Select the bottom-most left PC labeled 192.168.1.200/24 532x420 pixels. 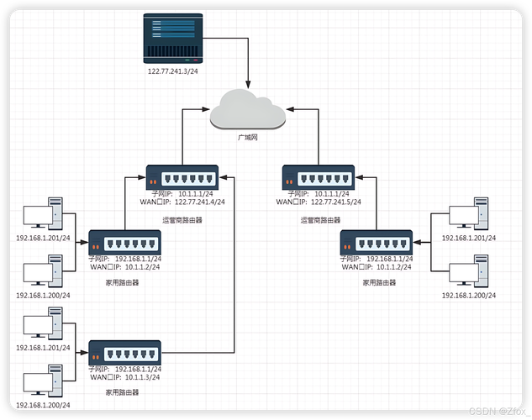coord(43,381)
